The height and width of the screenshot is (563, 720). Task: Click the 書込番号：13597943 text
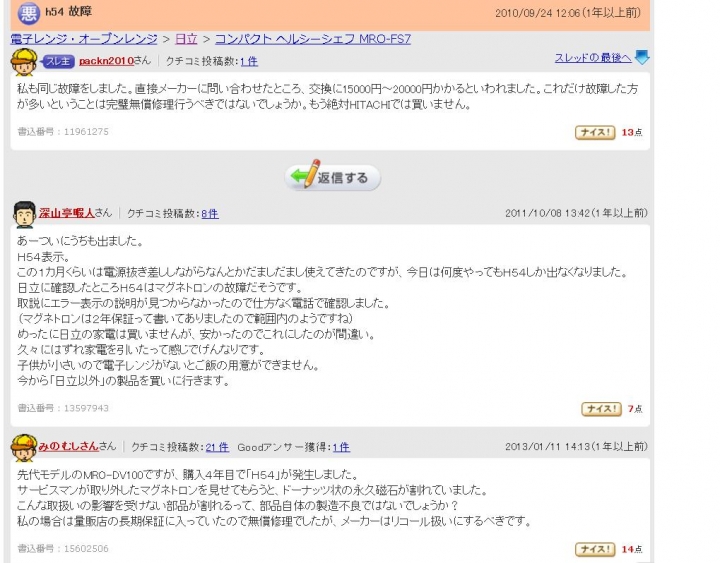tap(63, 408)
